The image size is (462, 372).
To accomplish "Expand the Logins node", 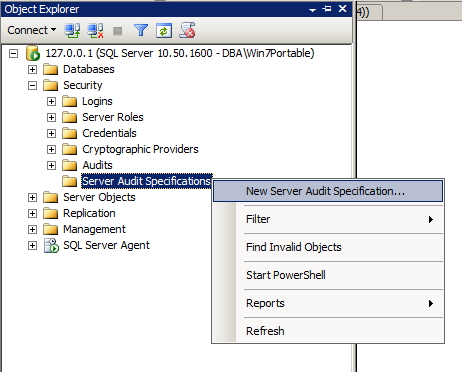I will click(x=51, y=101).
